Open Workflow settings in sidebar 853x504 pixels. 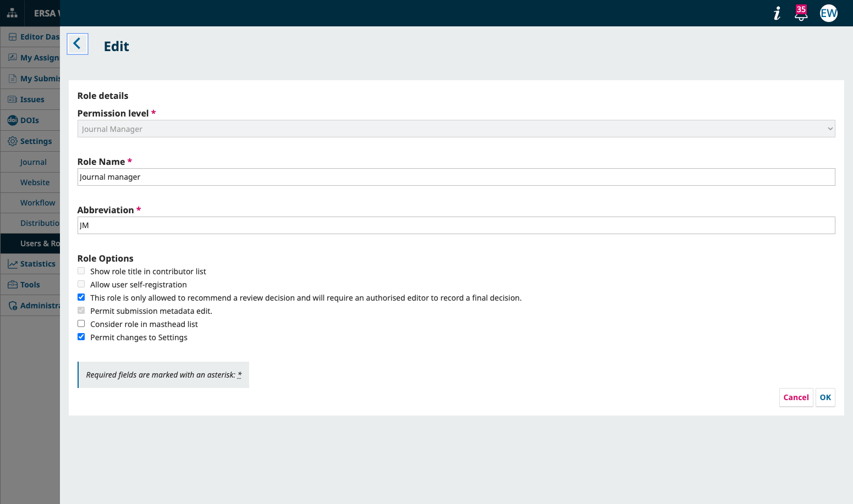37,203
